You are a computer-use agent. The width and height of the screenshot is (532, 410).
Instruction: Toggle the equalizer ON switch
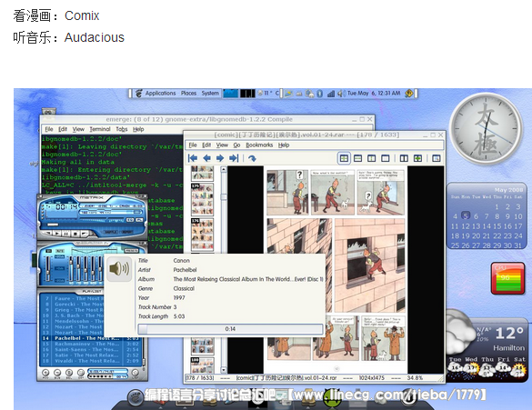[x=49, y=251]
